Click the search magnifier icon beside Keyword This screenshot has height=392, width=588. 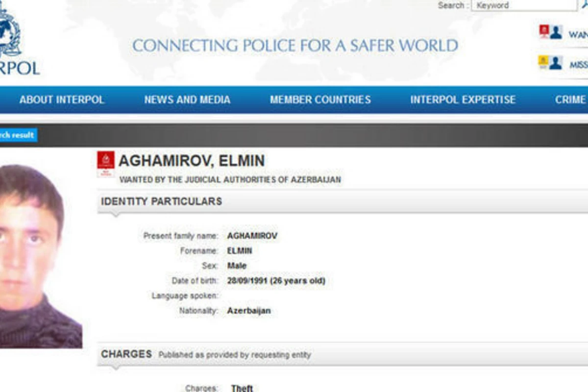click(584, 5)
